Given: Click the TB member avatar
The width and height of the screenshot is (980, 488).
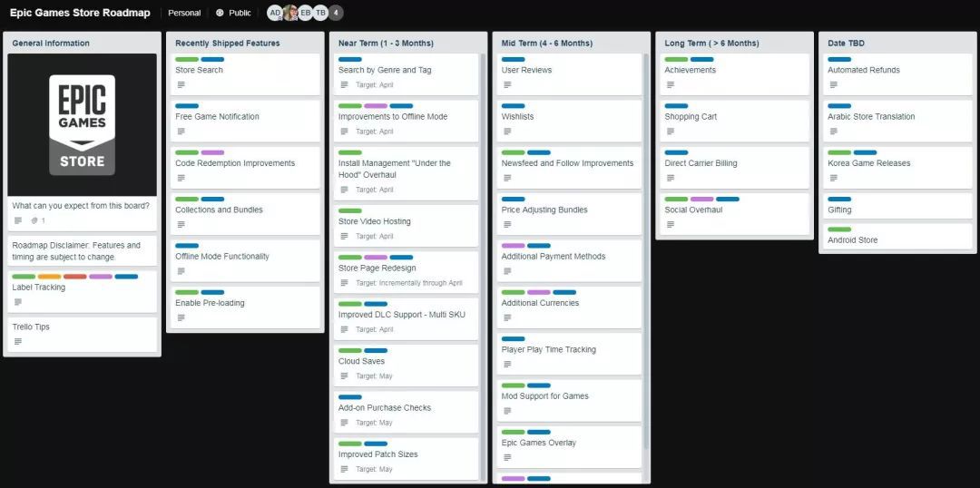Looking at the screenshot, I should (320, 13).
